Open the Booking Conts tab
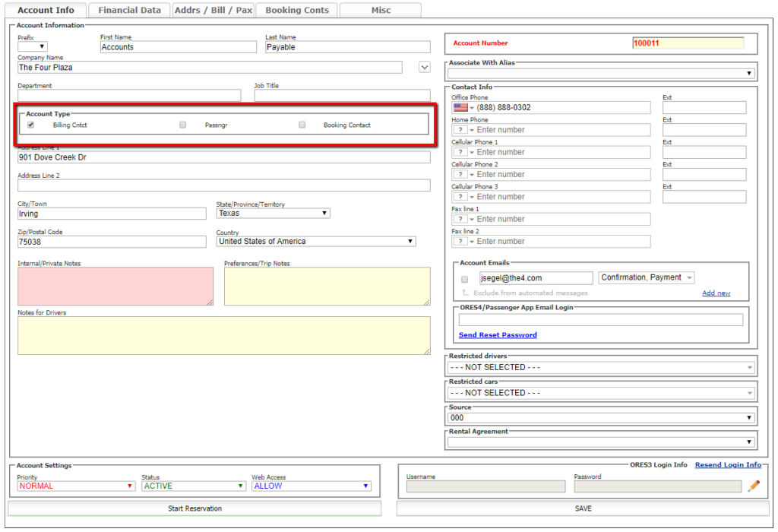This screenshot has width=778, height=532. coord(297,11)
